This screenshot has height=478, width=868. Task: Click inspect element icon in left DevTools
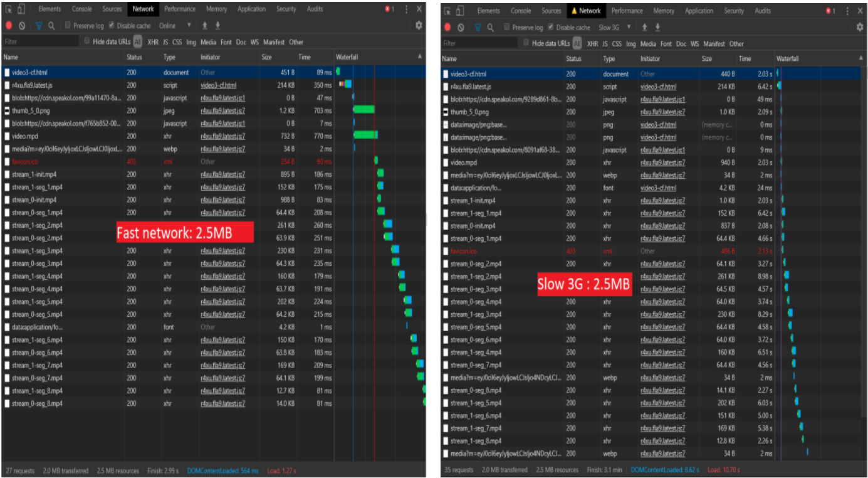point(9,9)
